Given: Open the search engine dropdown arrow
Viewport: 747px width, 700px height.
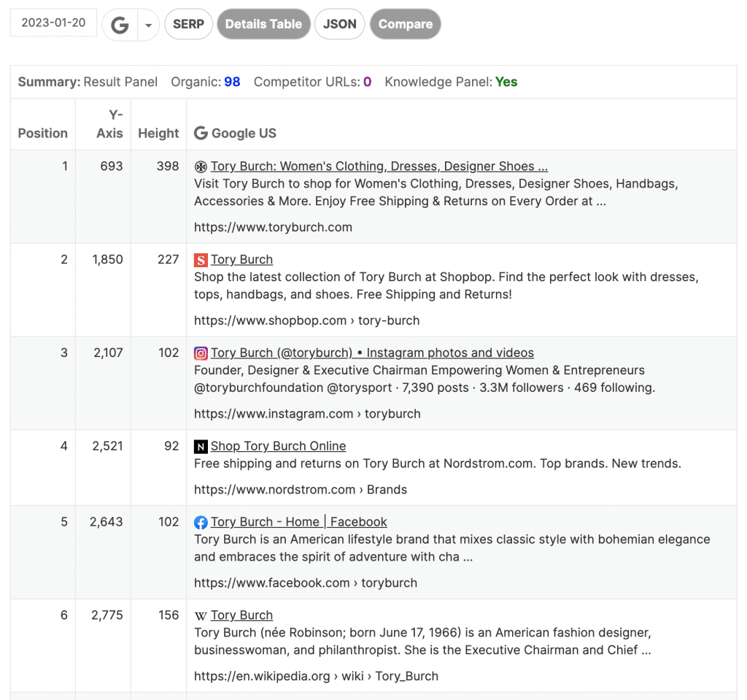Looking at the screenshot, I should click(x=148, y=25).
